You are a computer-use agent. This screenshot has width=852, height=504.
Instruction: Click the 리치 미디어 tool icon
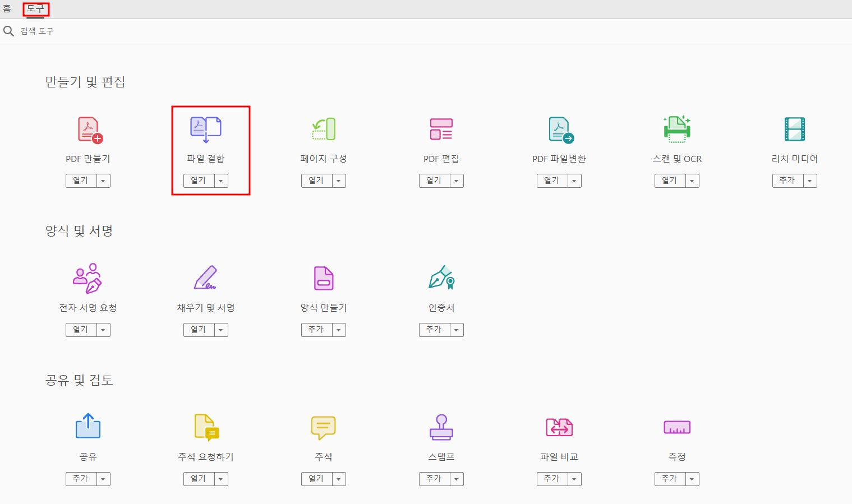click(794, 129)
